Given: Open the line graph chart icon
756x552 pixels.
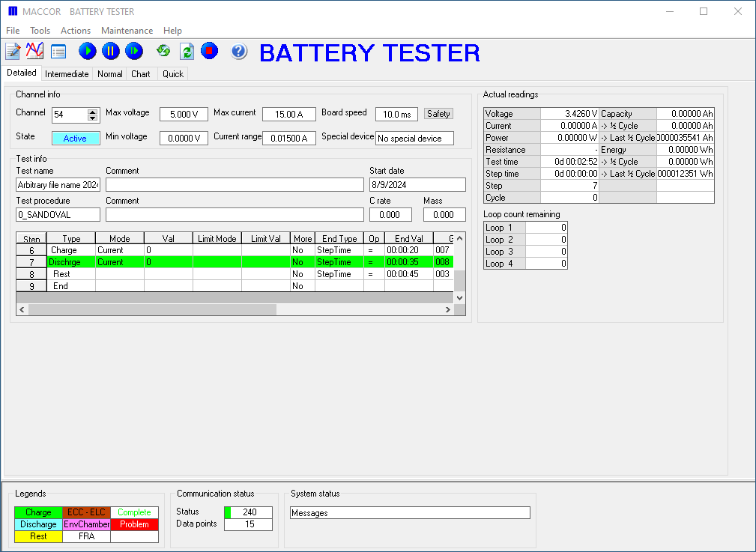Looking at the screenshot, I should click(x=34, y=51).
